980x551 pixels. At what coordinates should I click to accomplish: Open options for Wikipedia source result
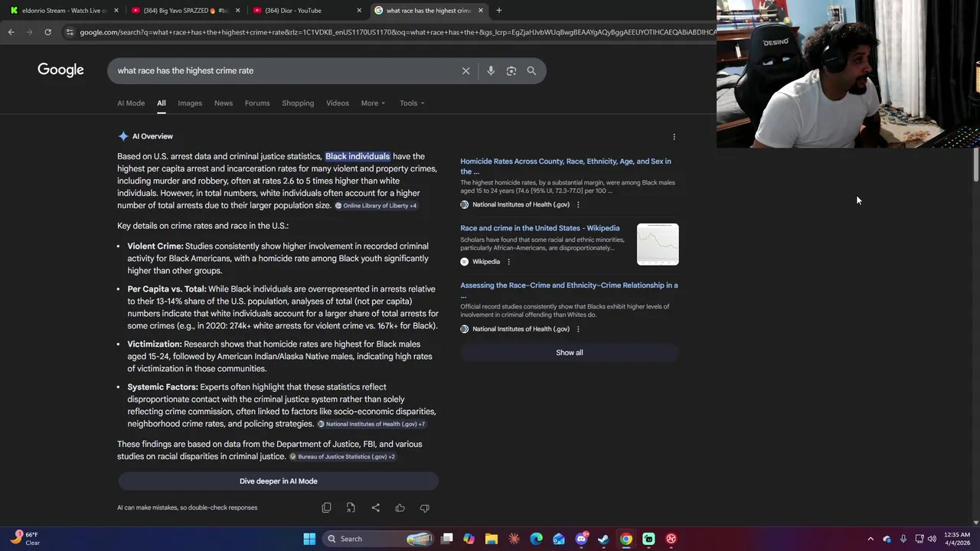click(x=508, y=262)
